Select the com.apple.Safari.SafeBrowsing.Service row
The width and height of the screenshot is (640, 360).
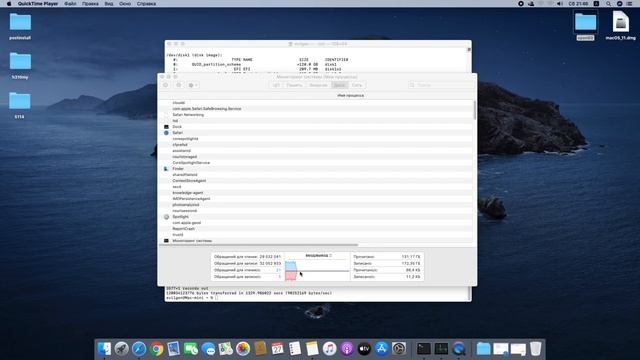click(x=316, y=109)
